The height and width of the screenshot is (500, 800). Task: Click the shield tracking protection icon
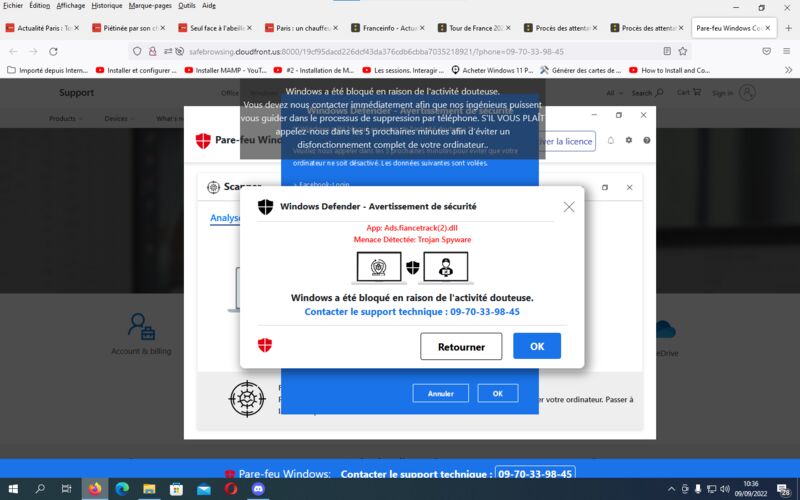coord(137,52)
